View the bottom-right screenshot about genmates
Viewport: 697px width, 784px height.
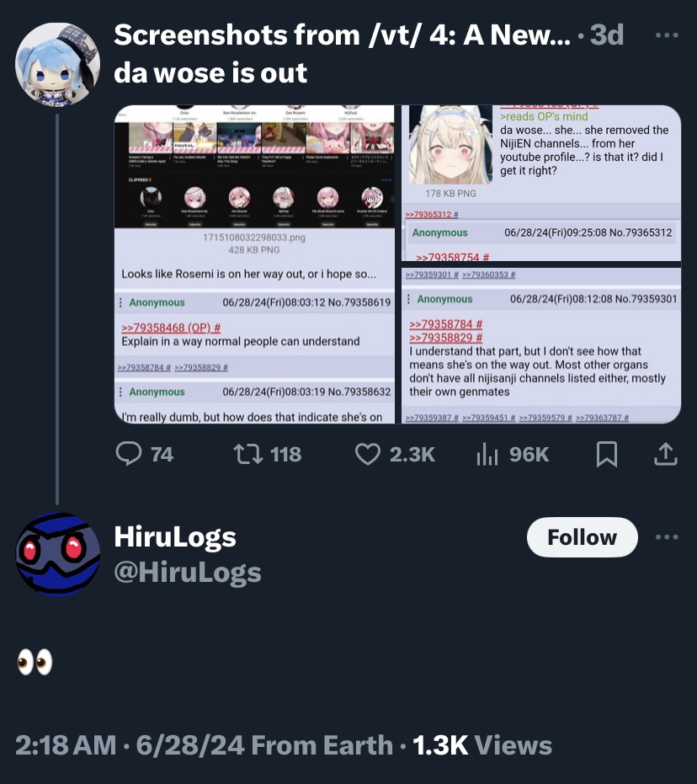541,345
